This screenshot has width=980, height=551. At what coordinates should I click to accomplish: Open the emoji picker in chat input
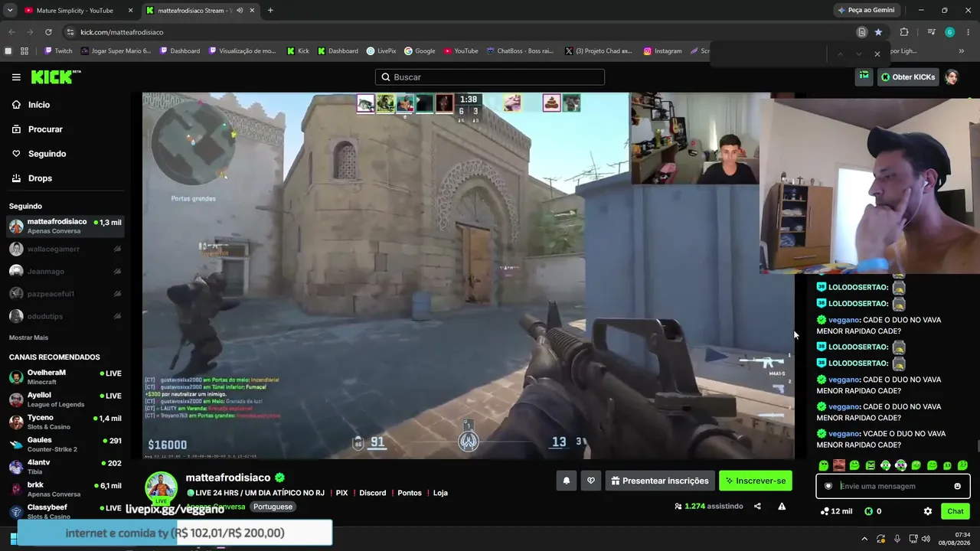point(957,486)
